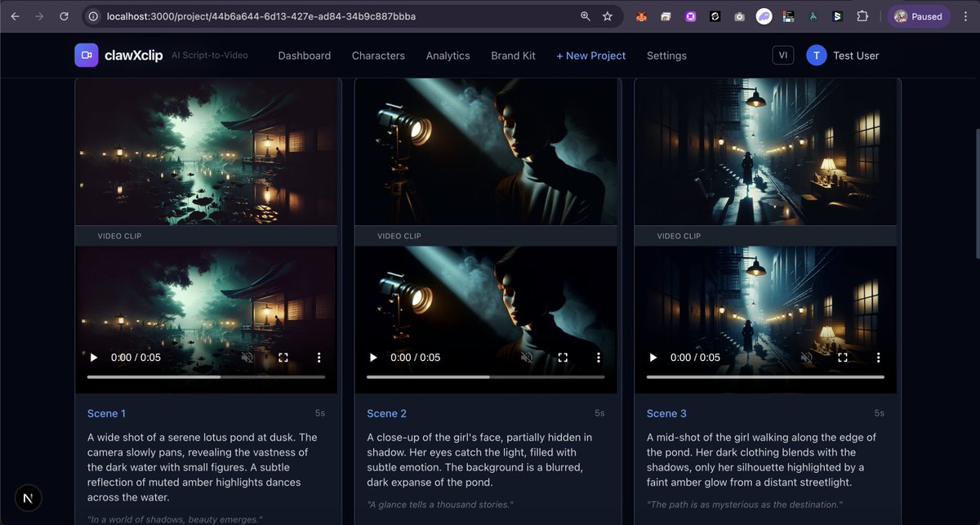Play the Scene 1 video clip
The width and height of the screenshot is (980, 525).
[94, 358]
